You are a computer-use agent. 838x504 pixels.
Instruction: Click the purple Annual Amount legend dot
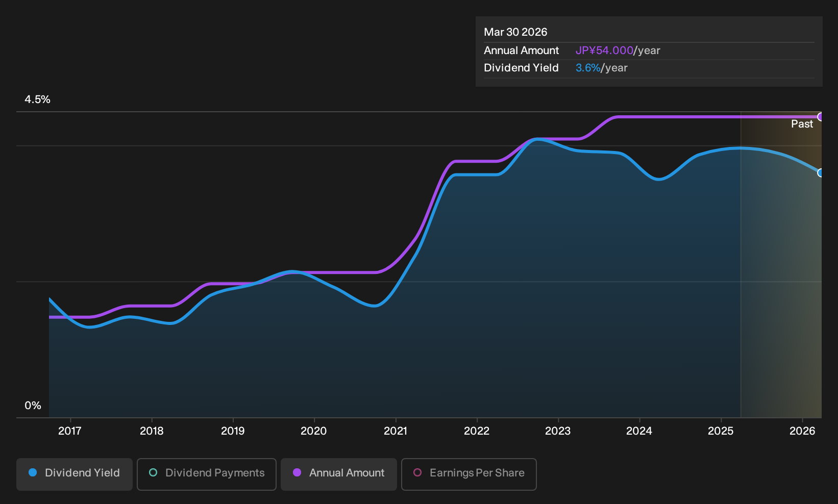click(297, 473)
